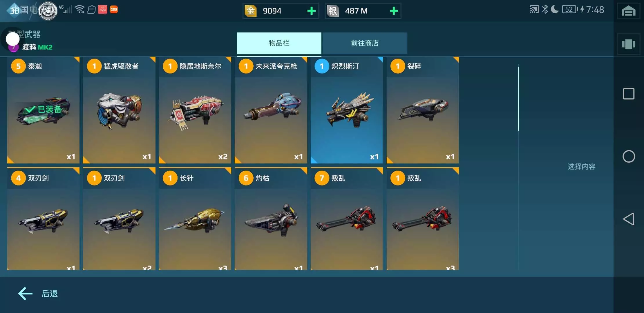Open the hangar home icon at top right
Viewport: 644px width, 313px height.
[x=628, y=11]
